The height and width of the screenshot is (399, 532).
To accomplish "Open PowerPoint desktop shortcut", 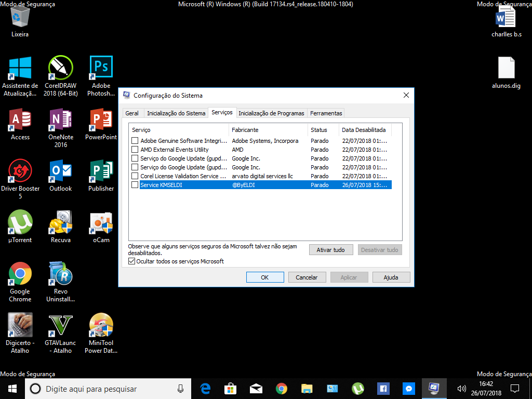I will coord(101,125).
